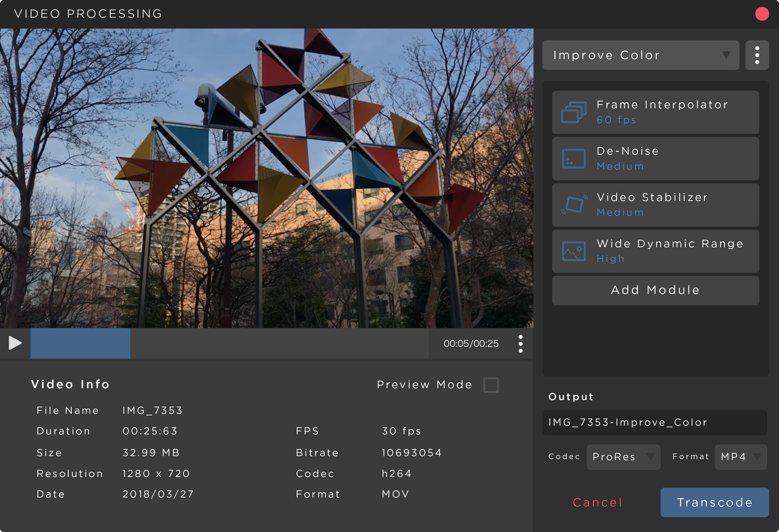Click the De-Noise module icon
The height and width of the screenshot is (532, 779).
[574, 158]
